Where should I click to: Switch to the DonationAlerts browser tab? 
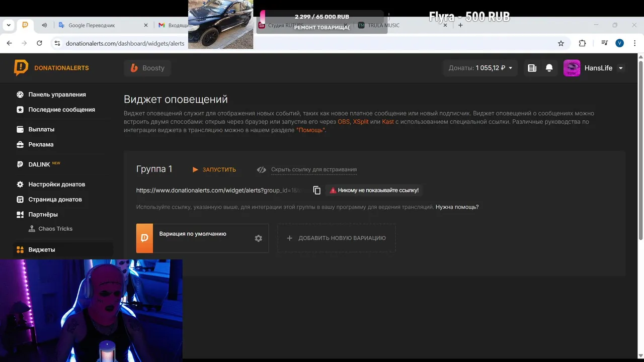tap(25, 25)
